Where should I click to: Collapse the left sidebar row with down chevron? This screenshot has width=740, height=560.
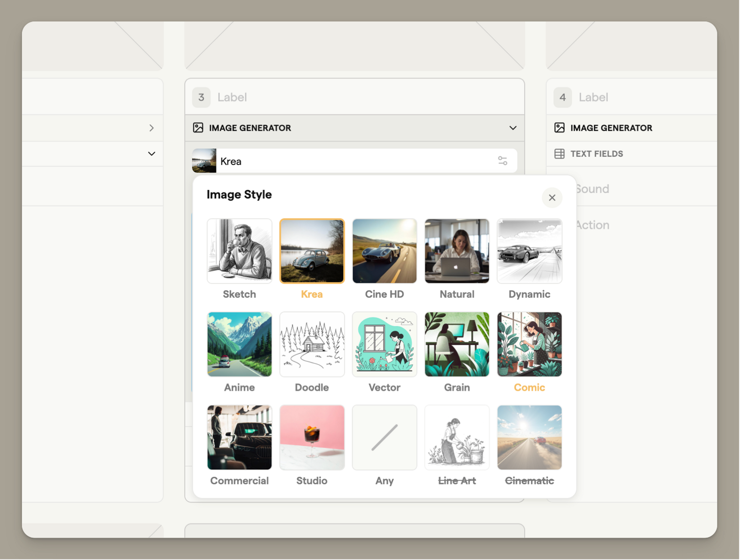(151, 153)
